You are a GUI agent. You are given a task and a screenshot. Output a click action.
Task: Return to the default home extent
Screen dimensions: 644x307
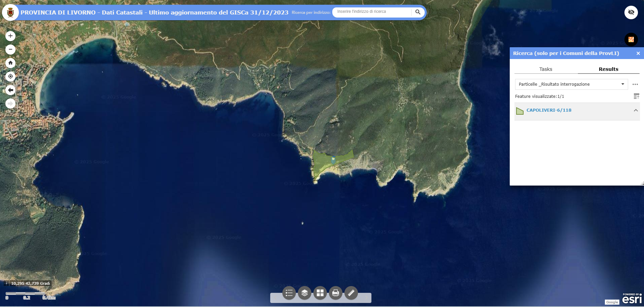(10, 63)
